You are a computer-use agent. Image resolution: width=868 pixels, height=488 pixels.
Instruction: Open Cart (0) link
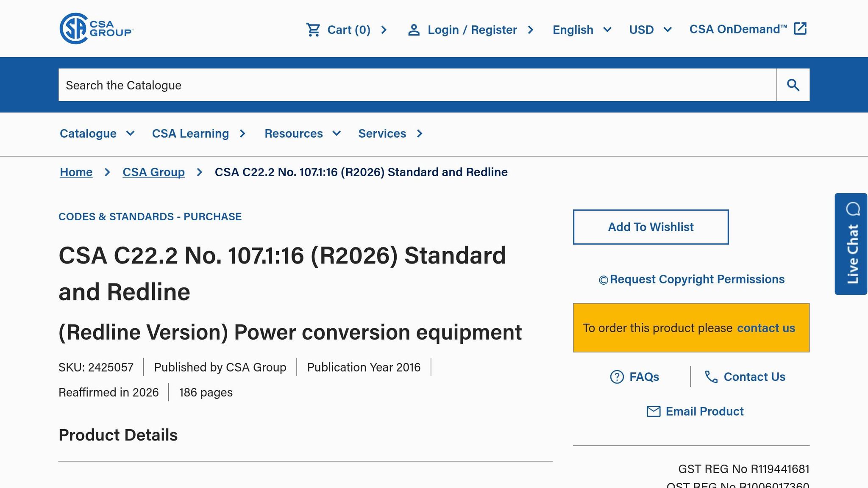pyautogui.click(x=349, y=30)
